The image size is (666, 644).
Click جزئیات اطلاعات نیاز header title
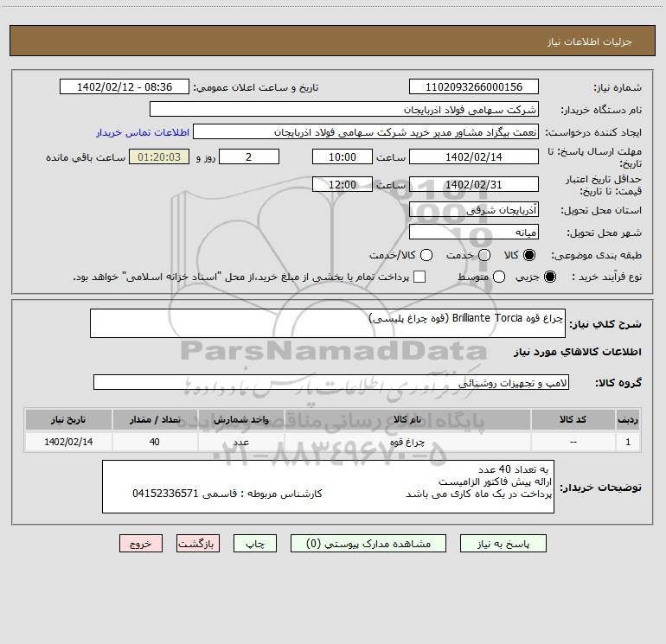[x=589, y=41]
